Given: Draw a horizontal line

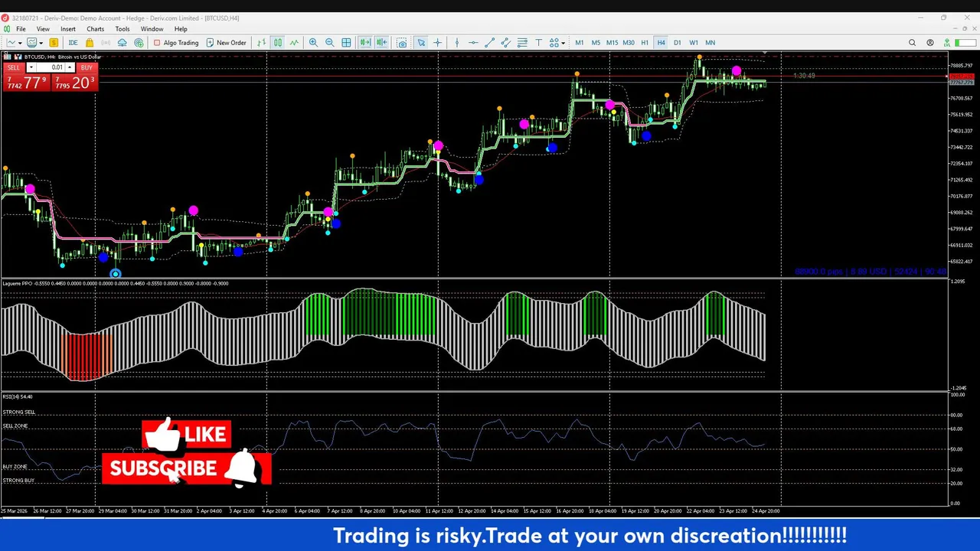Looking at the screenshot, I should point(473,43).
